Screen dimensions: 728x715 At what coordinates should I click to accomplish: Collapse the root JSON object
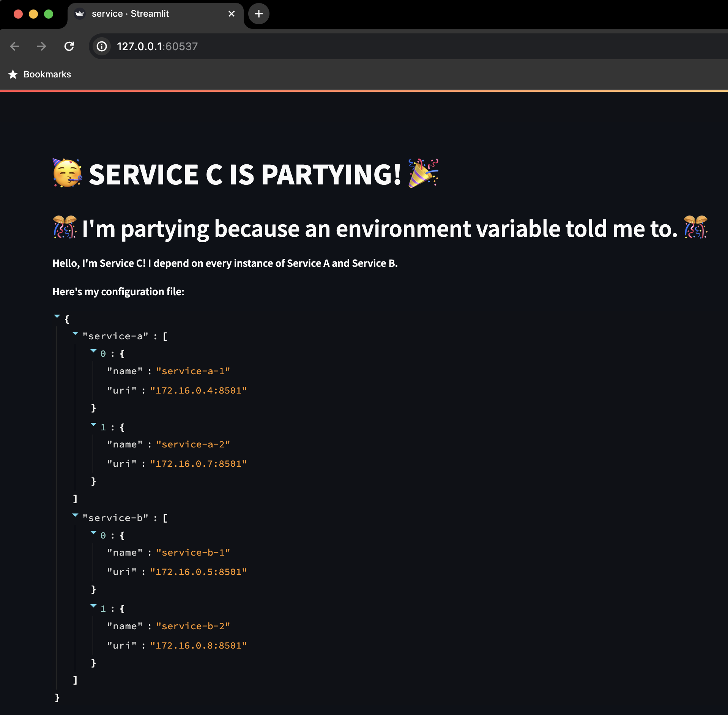[57, 317]
